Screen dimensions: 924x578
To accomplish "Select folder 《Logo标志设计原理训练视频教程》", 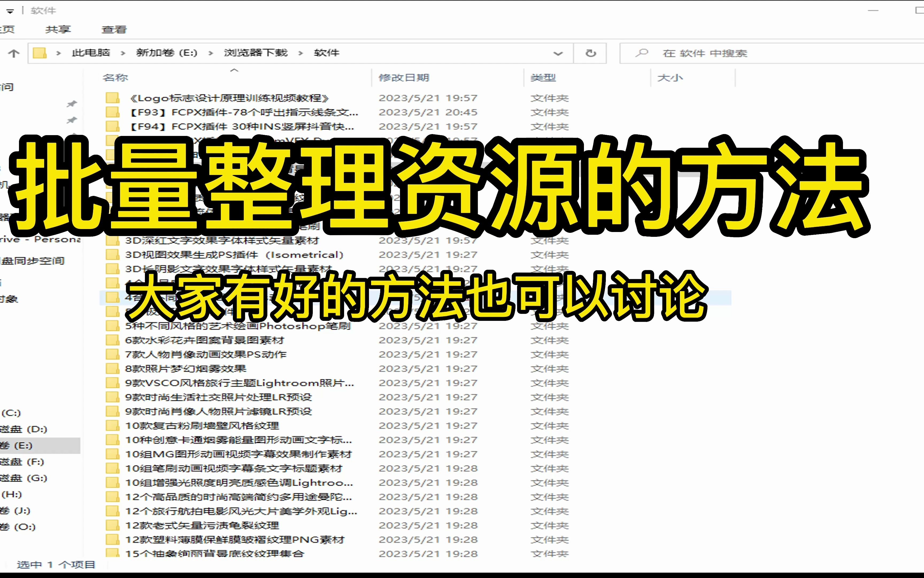I will click(229, 98).
